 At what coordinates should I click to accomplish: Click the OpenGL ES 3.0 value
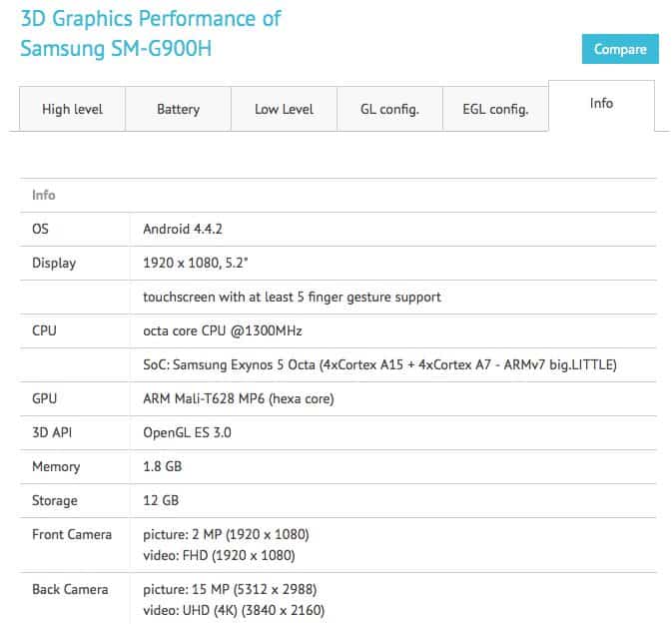tap(187, 432)
